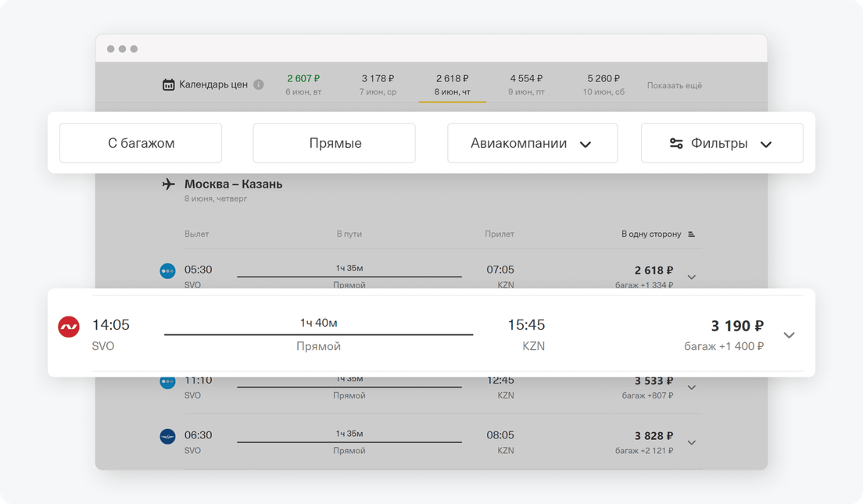Select 8 июн, чт for 2 618 ₽
The height and width of the screenshot is (504, 863).
(x=453, y=84)
